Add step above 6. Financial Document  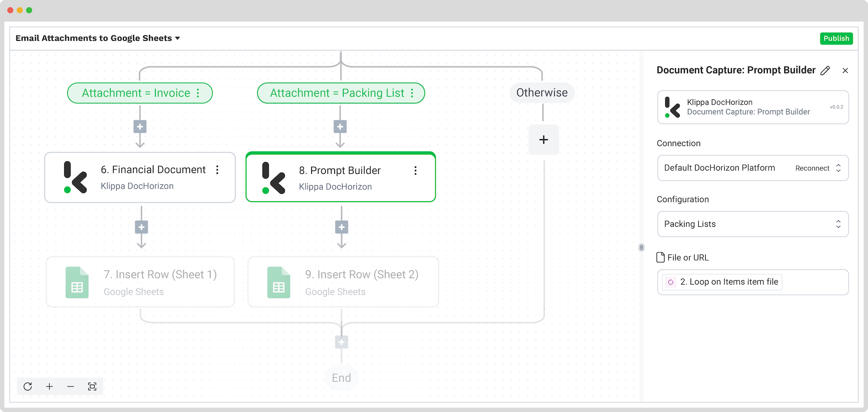click(140, 127)
